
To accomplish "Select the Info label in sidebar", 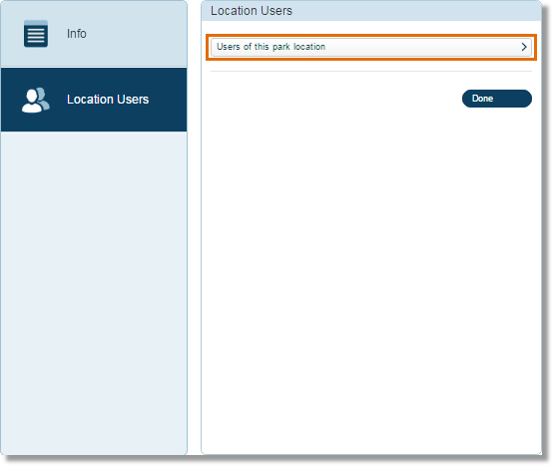I will coord(77,34).
